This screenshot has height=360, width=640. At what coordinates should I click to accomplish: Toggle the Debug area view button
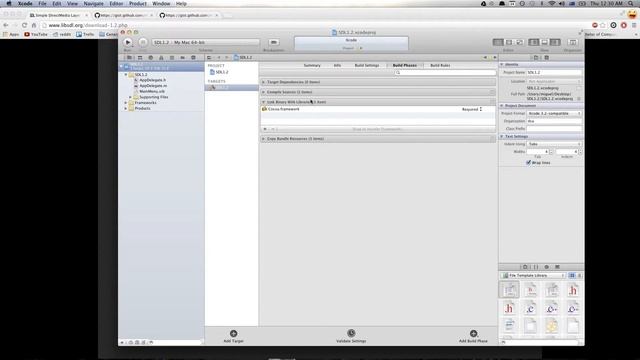[544, 42]
